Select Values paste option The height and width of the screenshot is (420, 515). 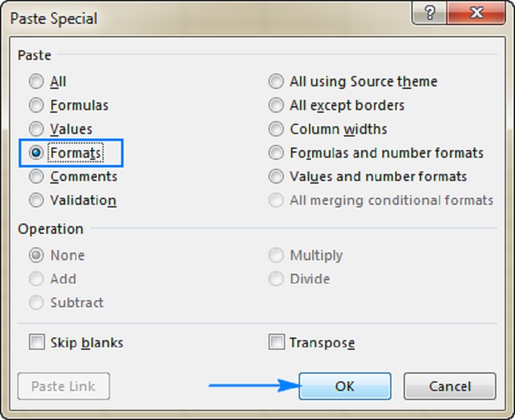[x=37, y=129]
